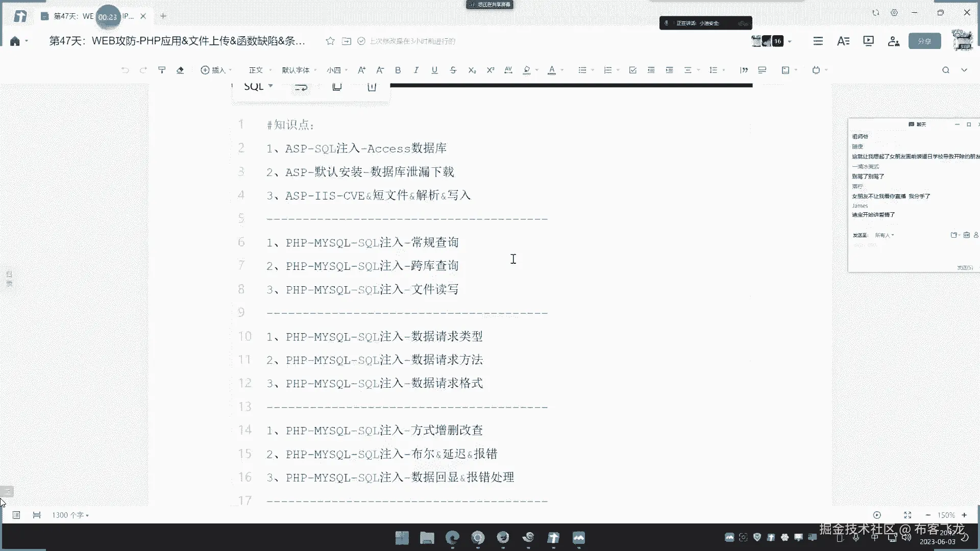Expand the 小四 font size dropdown
Image resolution: width=980 pixels, height=551 pixels.
(337, 70)
